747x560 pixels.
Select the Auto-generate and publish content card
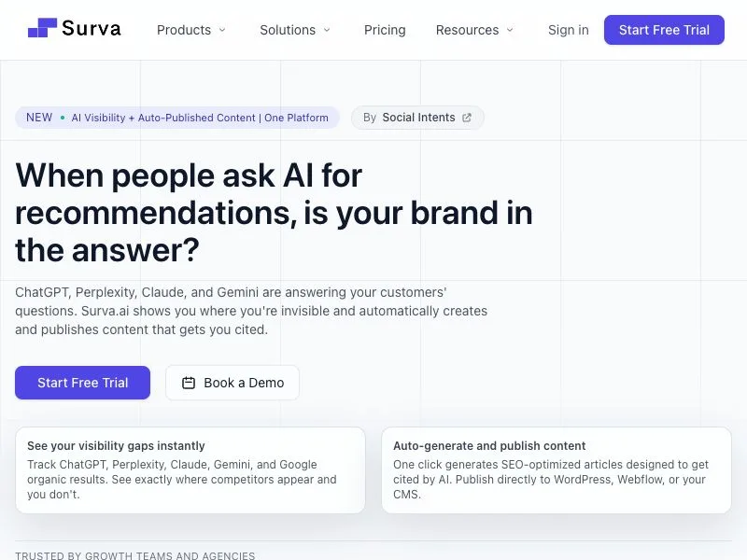click(x=557, y=470)
